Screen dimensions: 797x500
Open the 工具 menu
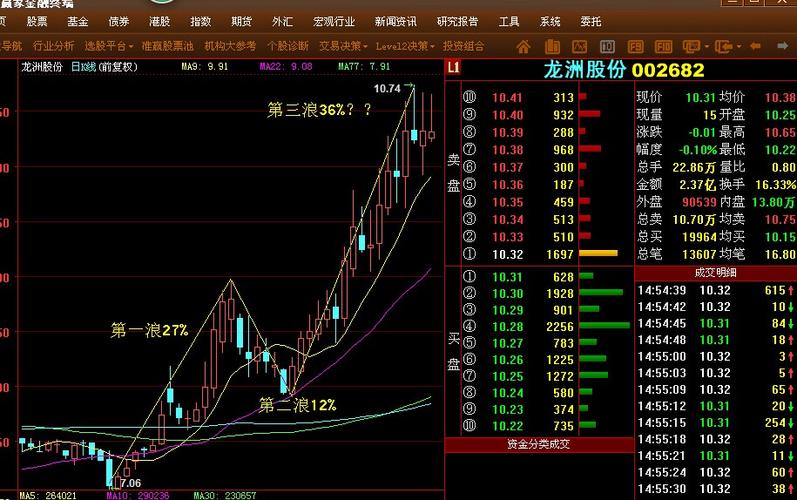click(509, 21)
